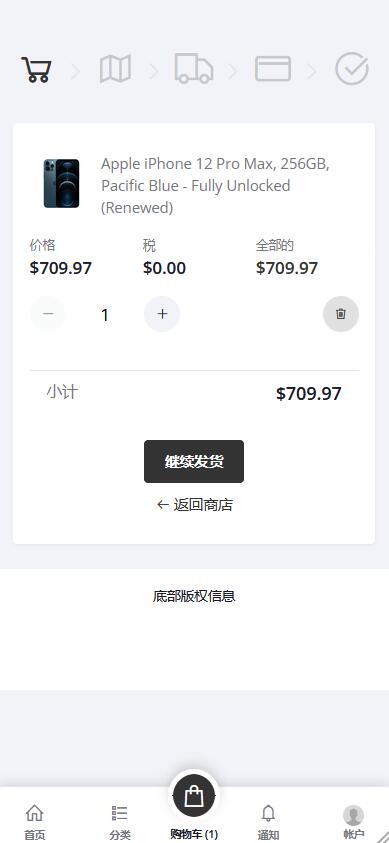Screen dimensions: 389x843
Task: Select the confirmation checkmark step icon
Action: [x=352, y=69]
